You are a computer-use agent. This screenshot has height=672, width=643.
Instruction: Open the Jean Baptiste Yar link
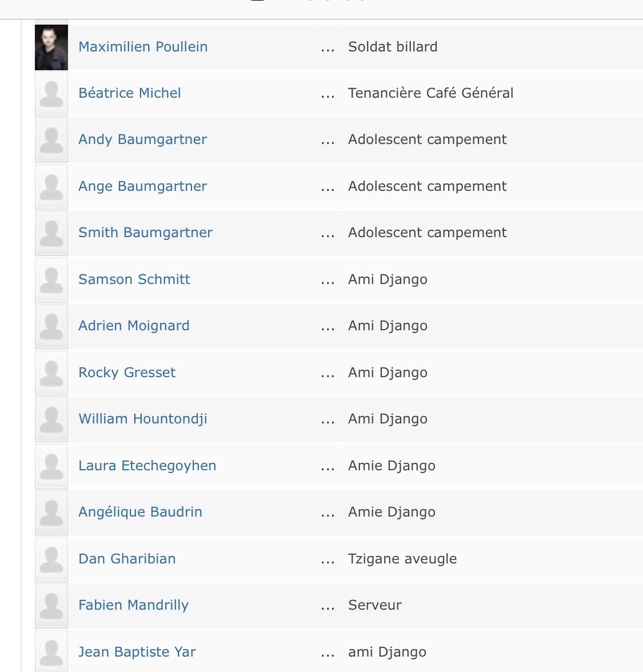click(137, 652)
